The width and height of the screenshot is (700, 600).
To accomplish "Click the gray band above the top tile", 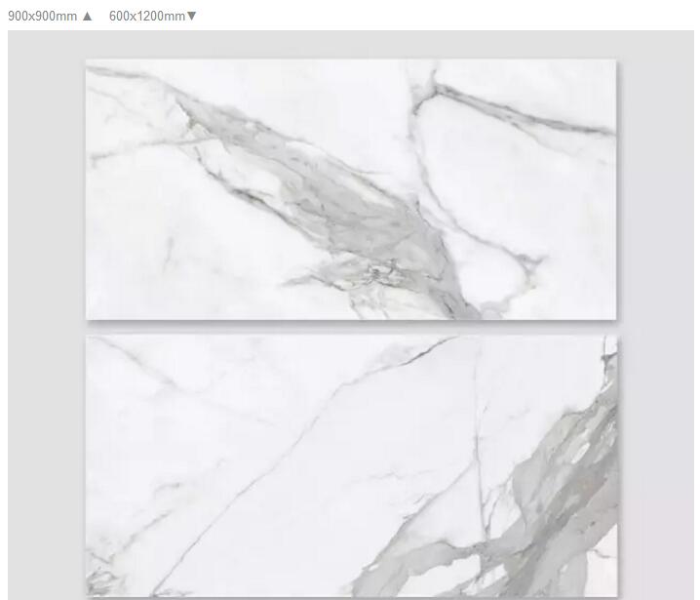I will pos(351,44).
